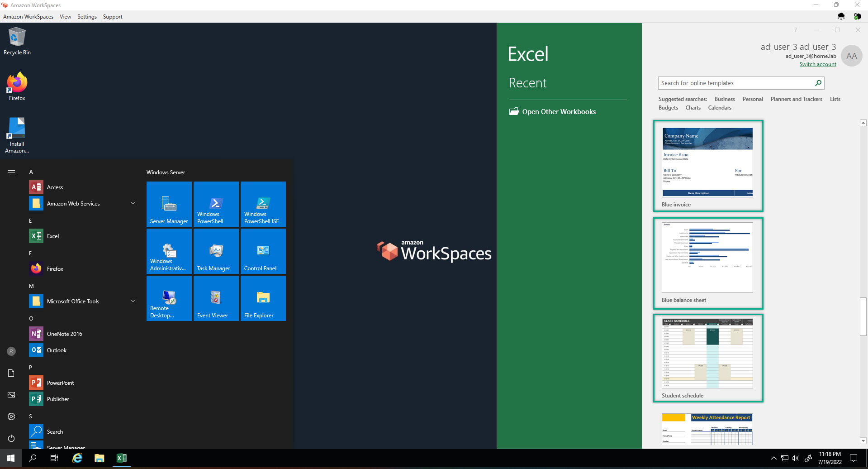
Task: Open Windows PowerShell tile
Action: click(216, 204)
